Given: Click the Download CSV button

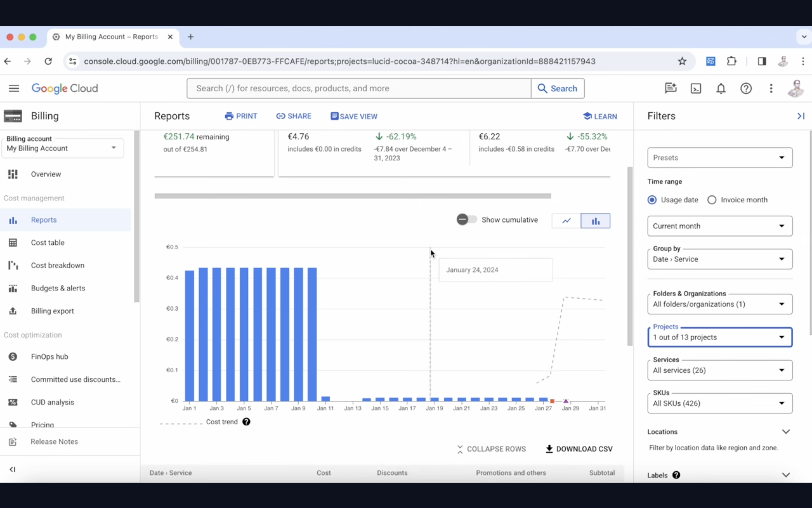Looking at the screenshot, I should (579, 448).
